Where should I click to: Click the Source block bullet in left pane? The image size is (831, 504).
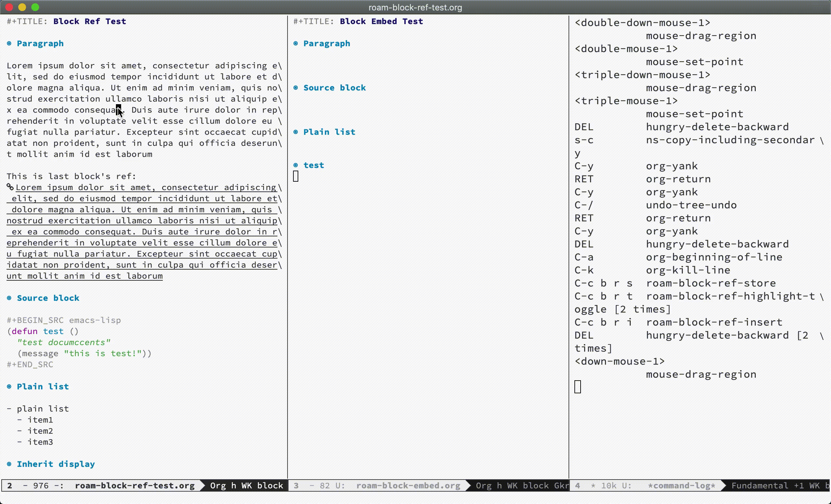click(9, 298)
